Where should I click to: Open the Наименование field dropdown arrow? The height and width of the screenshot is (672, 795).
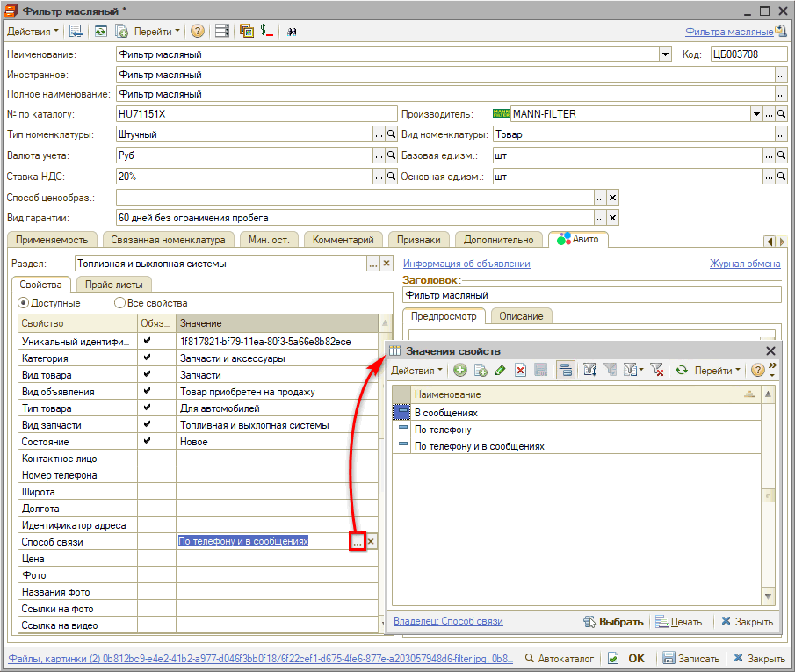pos(665,54)
